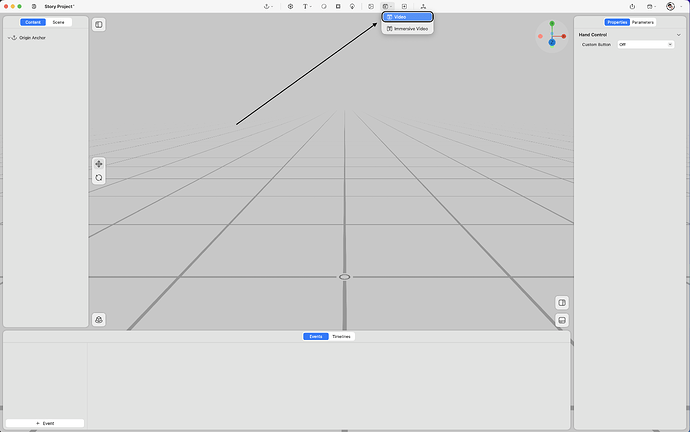Click the 3D model target icon in toolbar

tap(290, 7)
